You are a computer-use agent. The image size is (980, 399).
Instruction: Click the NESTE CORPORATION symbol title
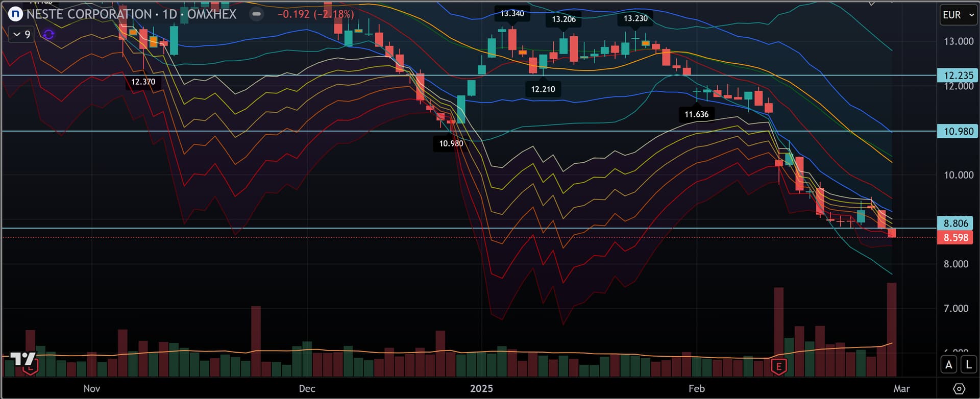point(89,14)
